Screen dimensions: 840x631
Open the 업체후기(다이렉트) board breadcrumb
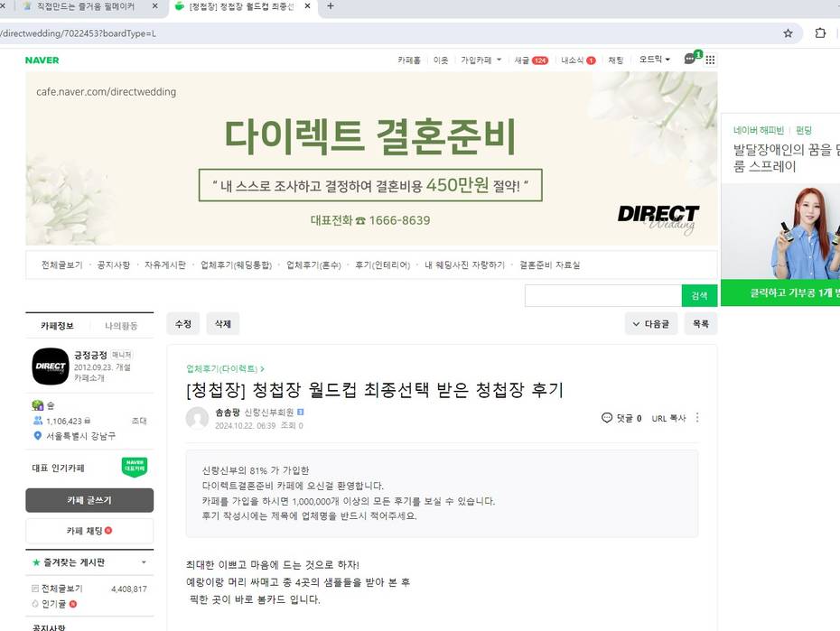coord(225,368)
